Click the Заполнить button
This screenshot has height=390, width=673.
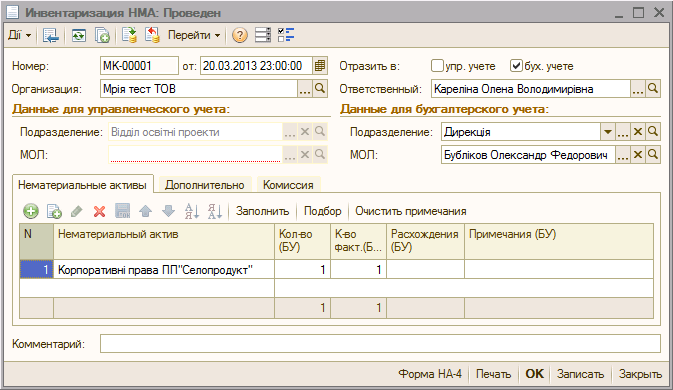[x=262, y=211]
